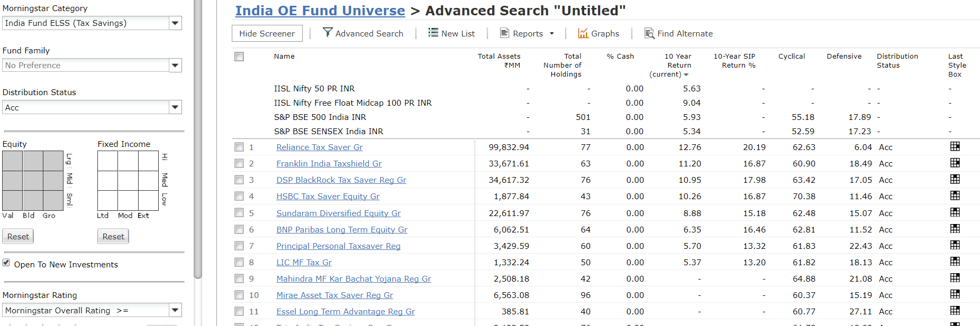Sort by the Name column header
The height and width of the screenshot is (326, 980).
284,56
